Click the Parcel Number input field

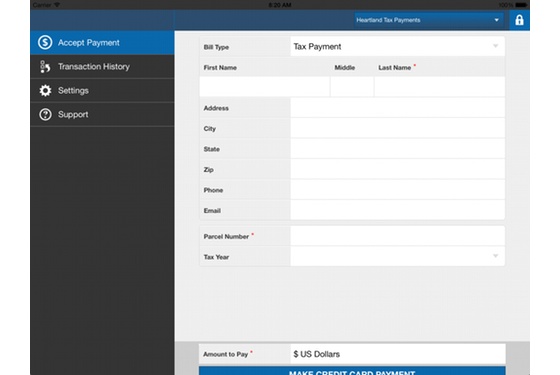click(398, 236)
